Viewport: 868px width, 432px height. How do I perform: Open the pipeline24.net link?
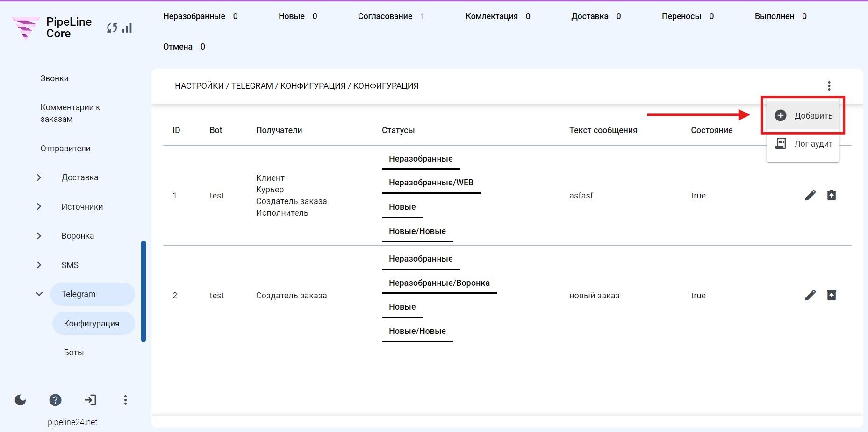tap(72, 422)
